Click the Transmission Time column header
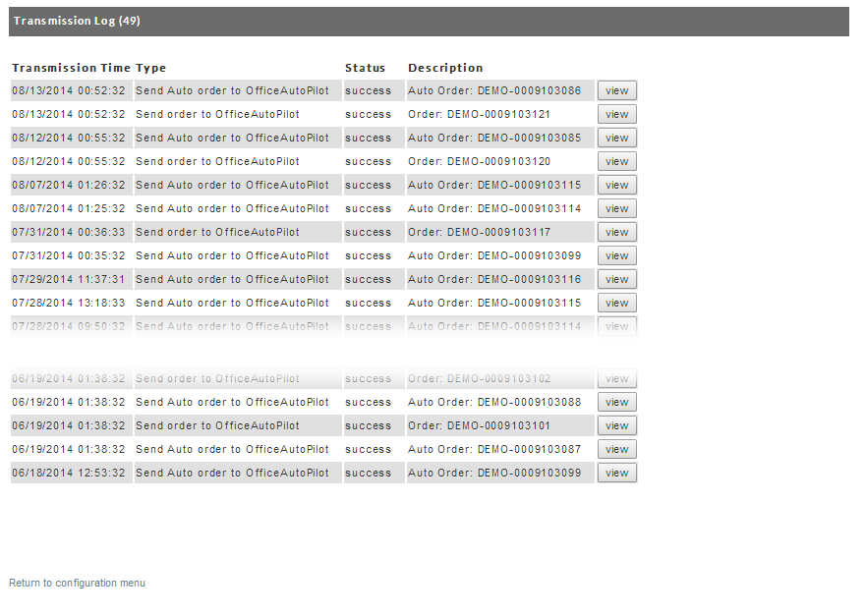 [71, 68]
